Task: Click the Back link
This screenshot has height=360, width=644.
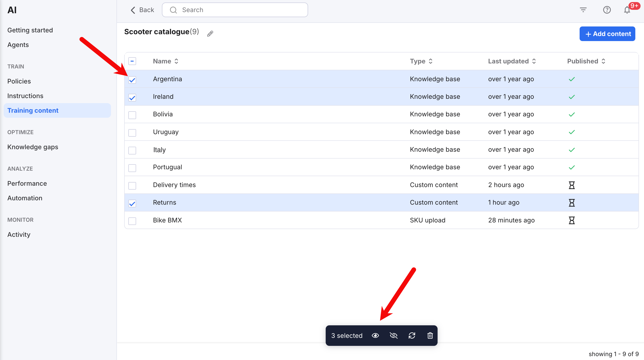Action: [x=142, y=10]
